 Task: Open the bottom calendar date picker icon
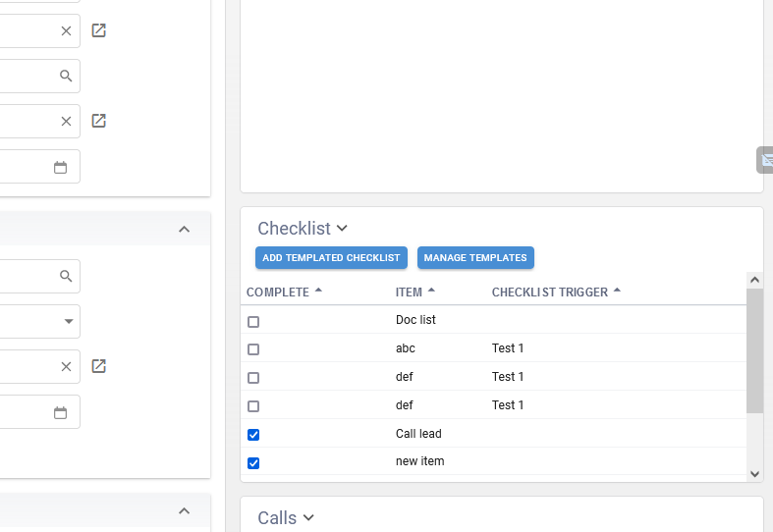tap(60, 412)
